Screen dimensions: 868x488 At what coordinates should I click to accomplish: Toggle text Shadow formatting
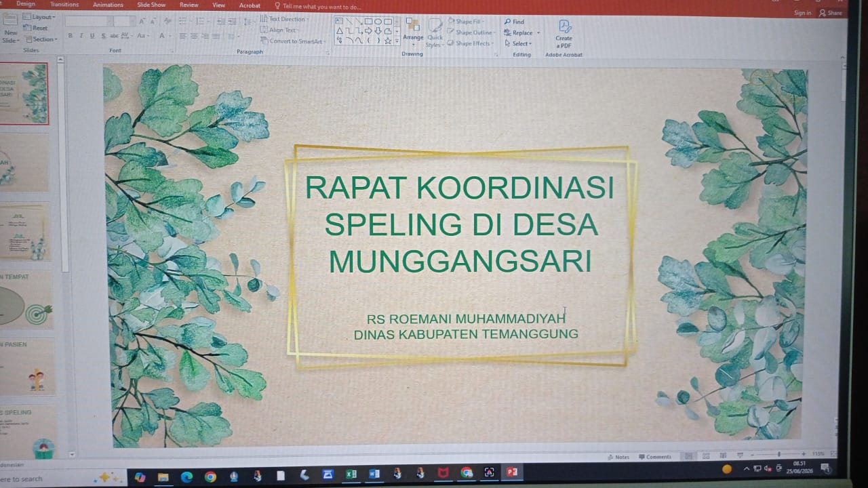(x=103, y=36)
